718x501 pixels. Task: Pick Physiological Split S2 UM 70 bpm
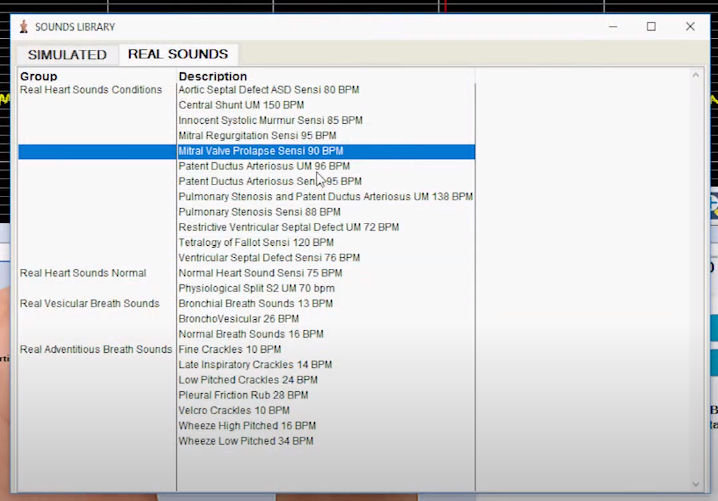click(x=256, y=289)
